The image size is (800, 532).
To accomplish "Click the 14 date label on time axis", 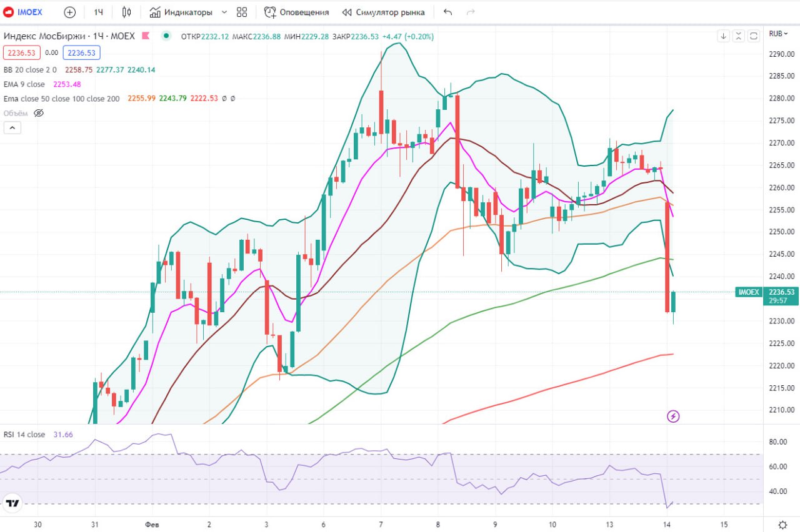I will (x=667, y=525).
